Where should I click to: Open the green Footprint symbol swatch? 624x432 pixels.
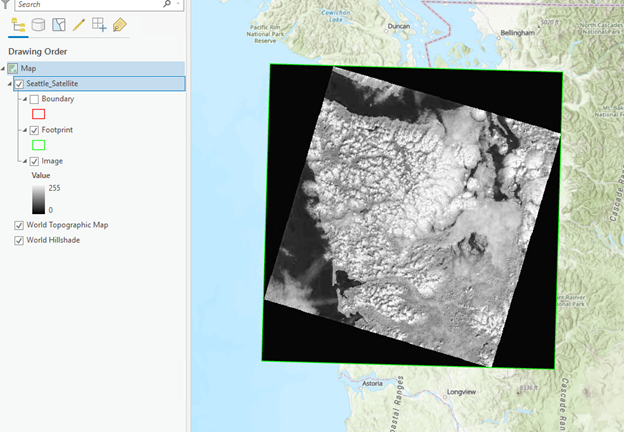39,145
